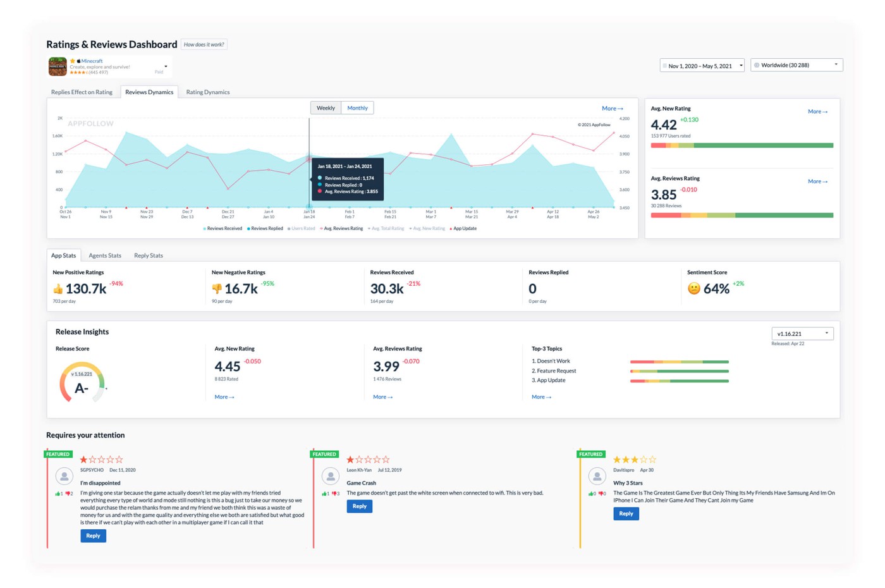Click the Jan 18 data point on the chart
The image size is (885, 588).
309,159
